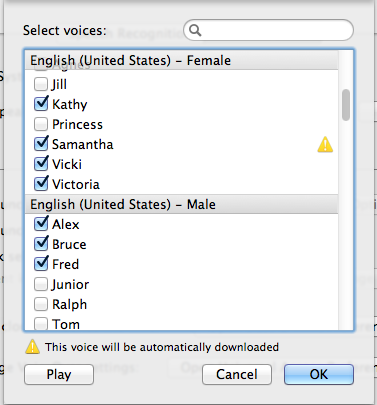377x405 pixels.
Task: Uncheck the Alex voice
Action: point(41,224)
